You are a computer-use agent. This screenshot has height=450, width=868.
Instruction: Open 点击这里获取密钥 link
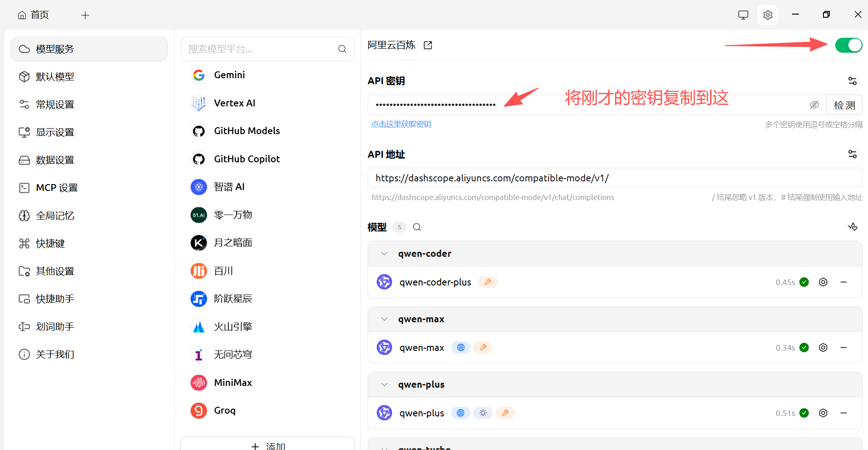click(x=401, y=124)
